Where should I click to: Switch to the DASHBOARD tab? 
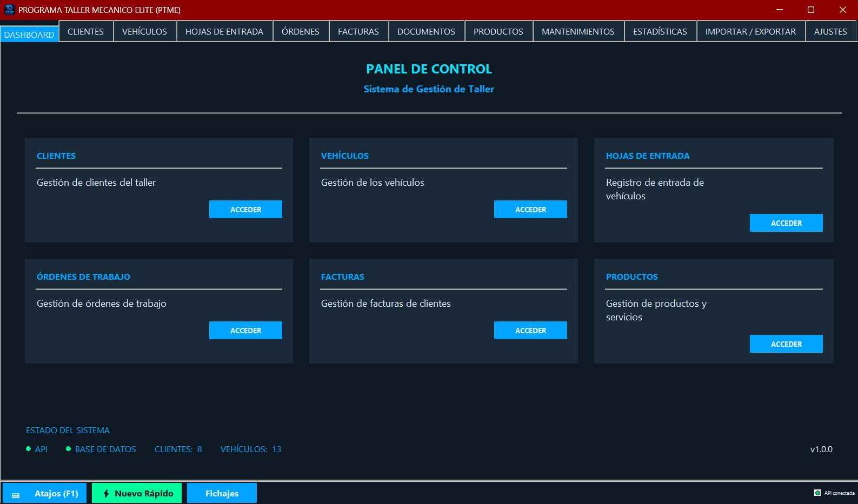(29, 34)
